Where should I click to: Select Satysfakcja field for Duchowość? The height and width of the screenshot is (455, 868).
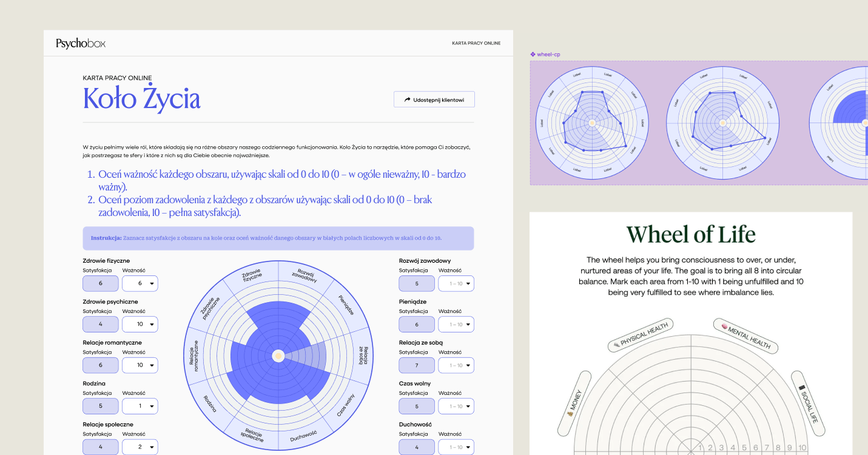pos(417,447)
